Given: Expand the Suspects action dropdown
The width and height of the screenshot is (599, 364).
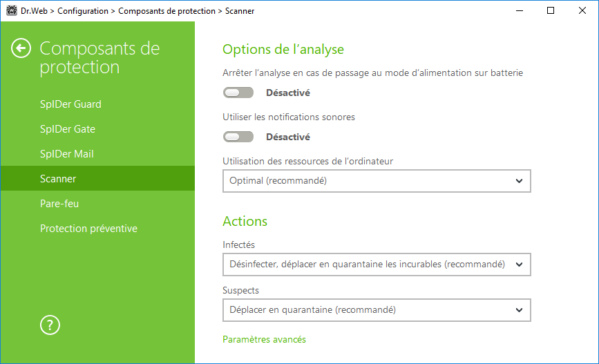Looking at the screenshot, I should click(x=377, y=309).
